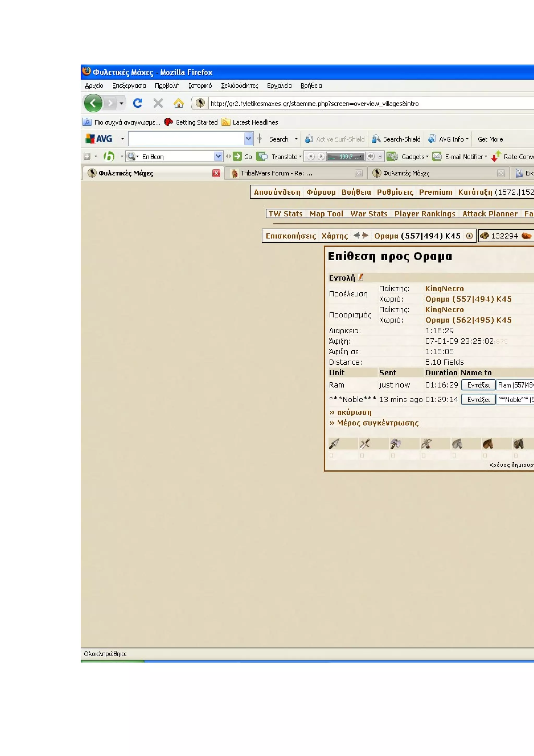The image size is (534, 756).
Task: Switch to the TribalWars Forum tab
Action: pyautogui.click(x=276, y=173)
